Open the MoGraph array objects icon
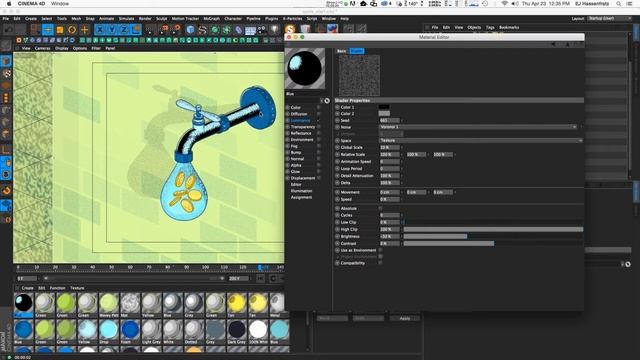 point(227,29)
